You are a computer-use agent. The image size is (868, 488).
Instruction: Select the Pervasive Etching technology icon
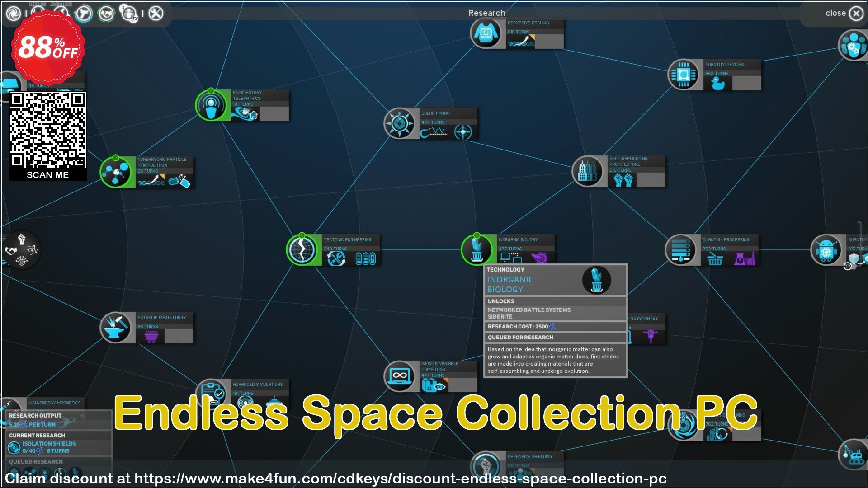486,33
